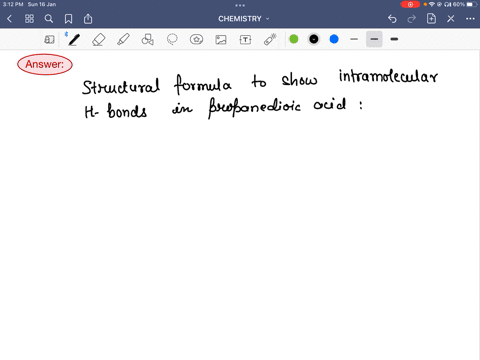Redo the last undone action

click(x=412, y=19)
